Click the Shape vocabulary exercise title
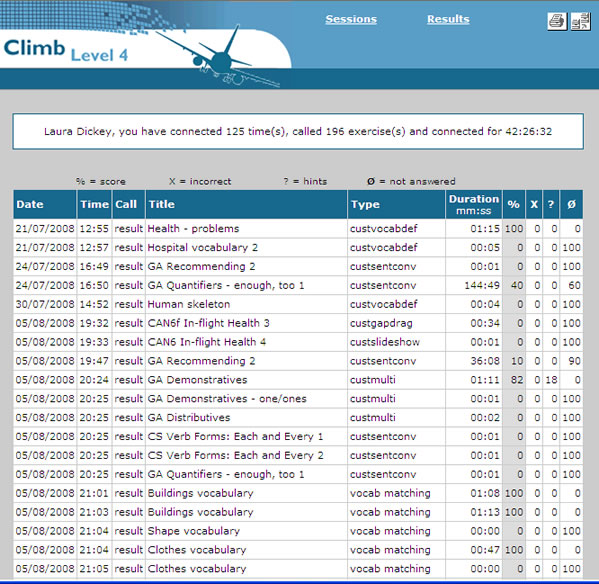Image resolution: width=599 pixels, height=584 pixels. 193,531
